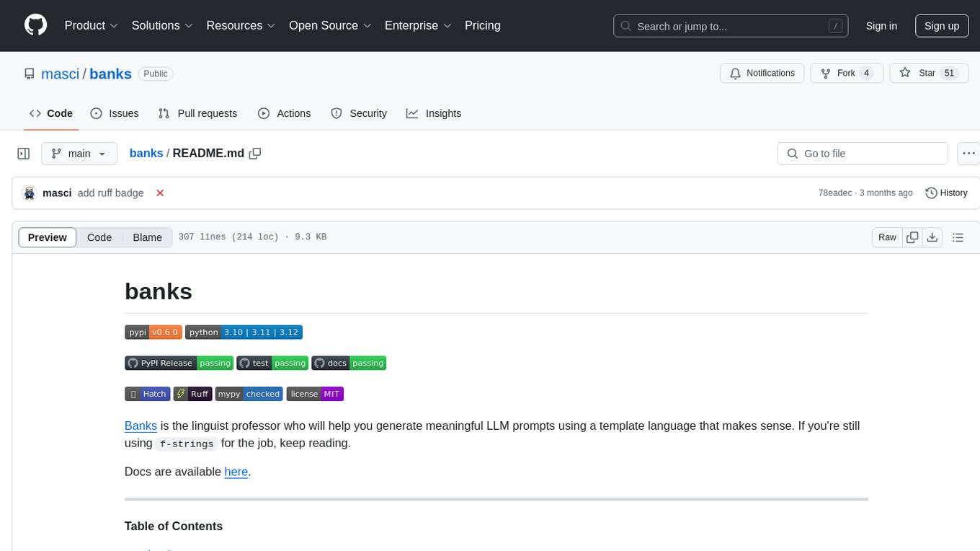Viewport: 980px width, 551px height.
Task: Click the Hatch badge
Action: pyautogui.click(x=148, y=394)
